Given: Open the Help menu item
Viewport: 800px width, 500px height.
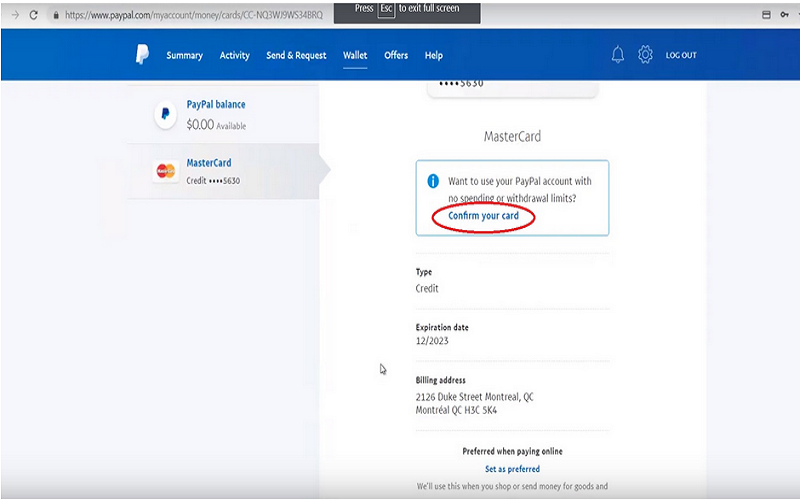Looking at the screenshot, I should click(x=434, y=55).
